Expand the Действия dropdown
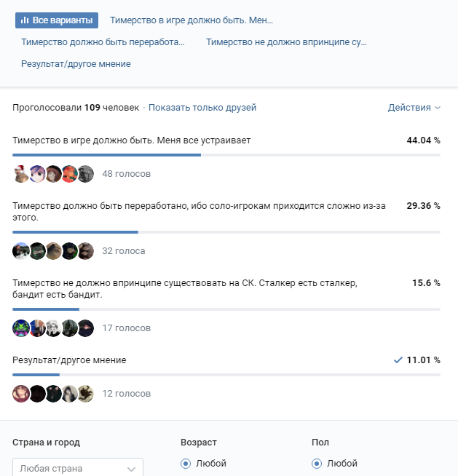The width and height of the screenshot is (458, 476). pyautogui.click(x=414, y=108)
